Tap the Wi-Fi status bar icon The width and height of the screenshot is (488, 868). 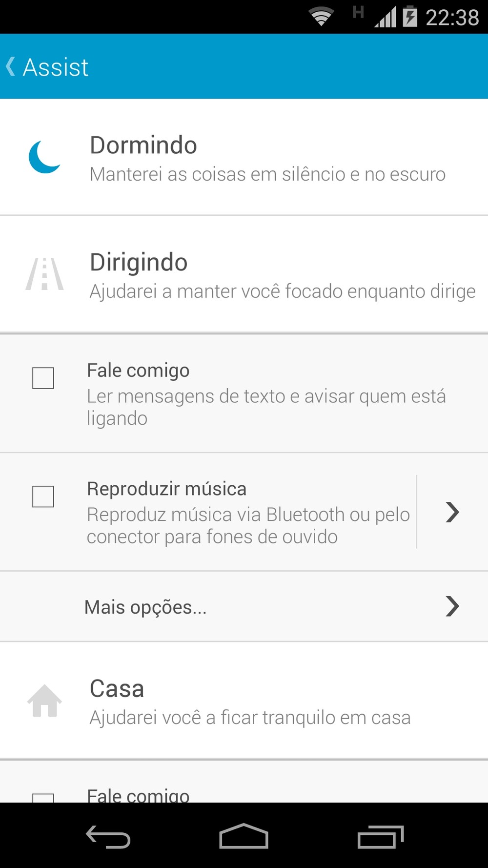click(321, 17)
